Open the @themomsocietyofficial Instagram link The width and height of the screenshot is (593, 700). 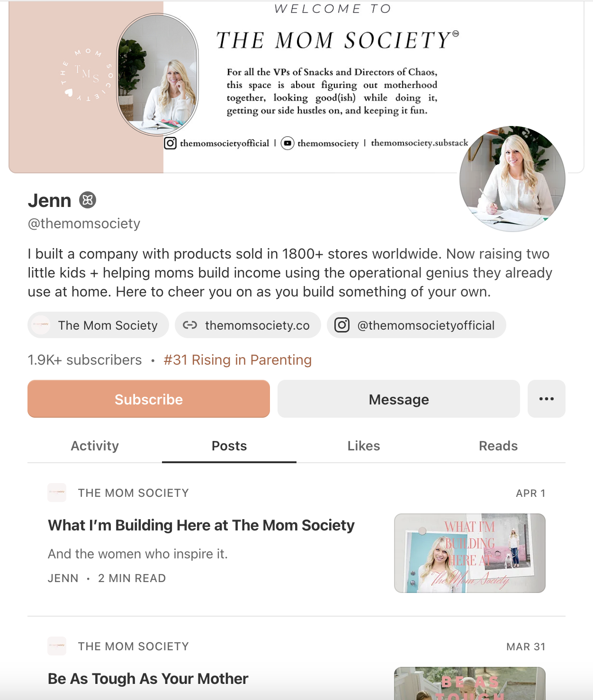[416, 325]
